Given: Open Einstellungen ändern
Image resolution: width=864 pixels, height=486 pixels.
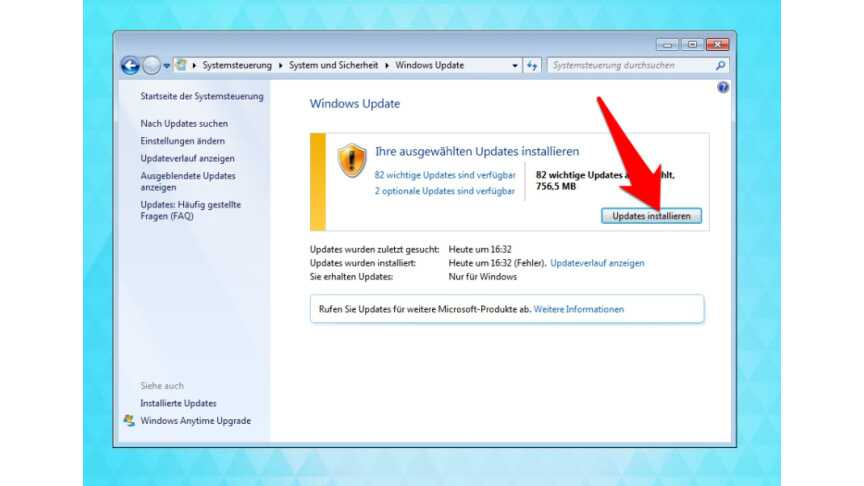Looking at the screenshot, I should point(182,141).
